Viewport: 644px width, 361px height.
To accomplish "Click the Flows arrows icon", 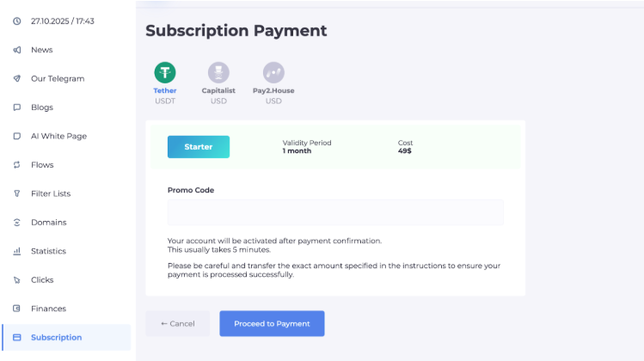I will tap(17, 165).
